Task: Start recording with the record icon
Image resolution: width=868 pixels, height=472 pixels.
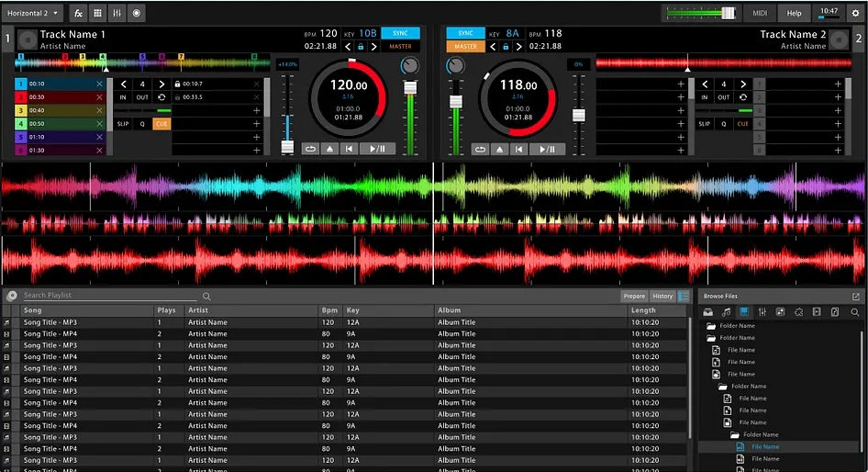Action: 136,13
